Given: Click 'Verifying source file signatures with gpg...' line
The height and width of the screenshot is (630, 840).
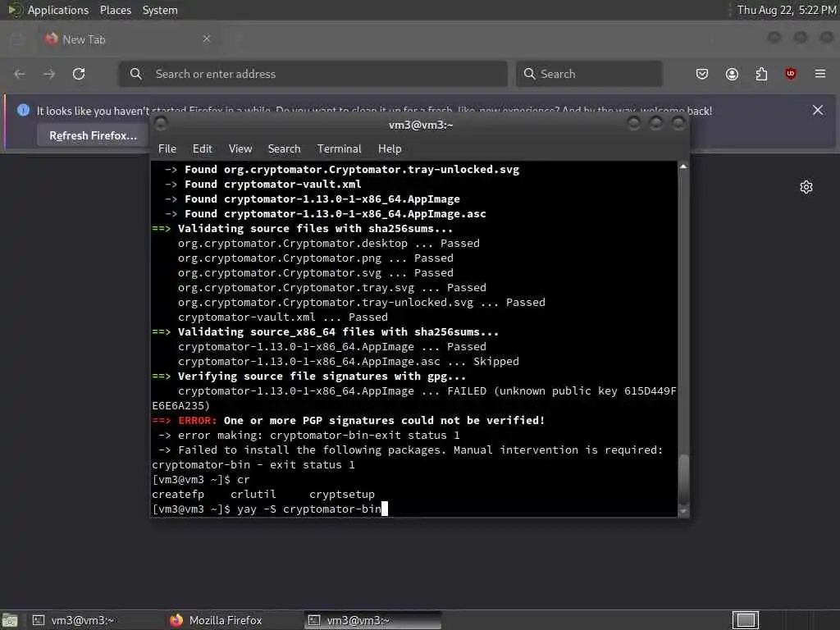Looking at the screenshot, I should click(x=322, y=376).
